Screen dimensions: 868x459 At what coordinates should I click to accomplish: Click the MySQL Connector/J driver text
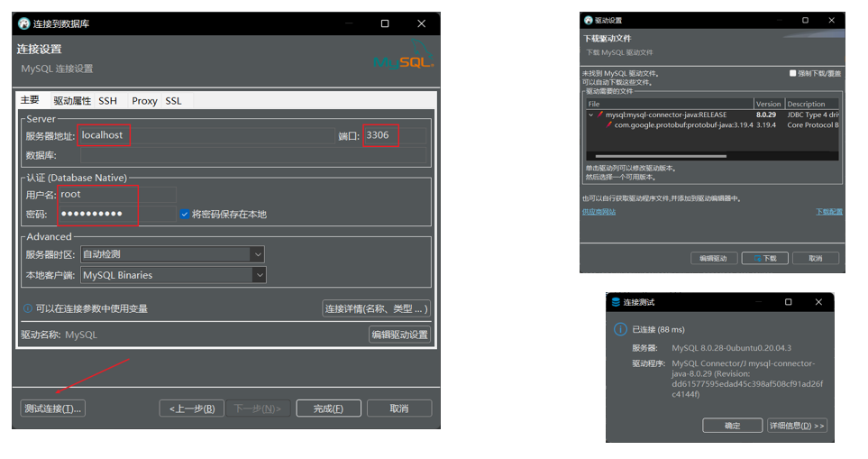click(x=747, y=379)
